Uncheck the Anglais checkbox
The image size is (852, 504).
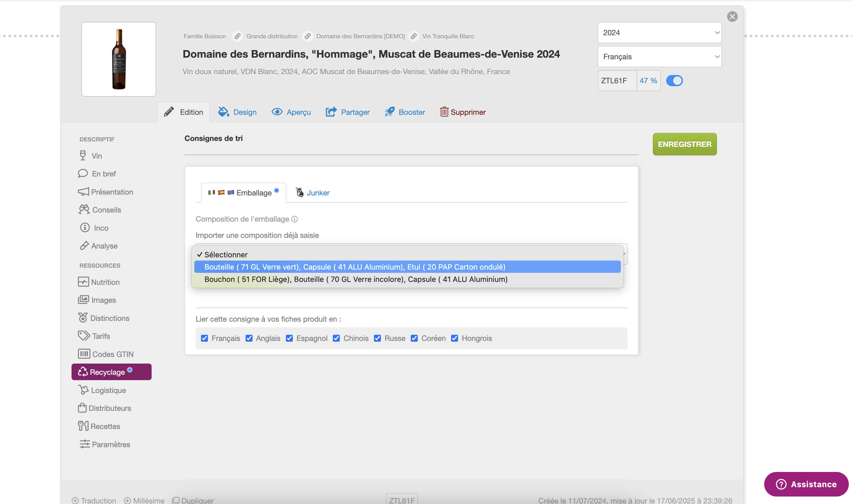[249, 338]
